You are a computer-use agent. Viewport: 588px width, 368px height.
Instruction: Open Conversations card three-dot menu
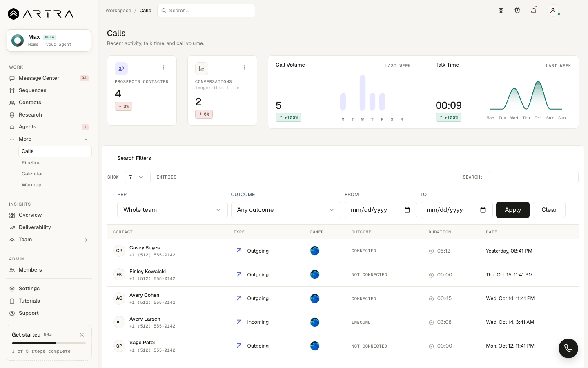(x=244, y=67)
